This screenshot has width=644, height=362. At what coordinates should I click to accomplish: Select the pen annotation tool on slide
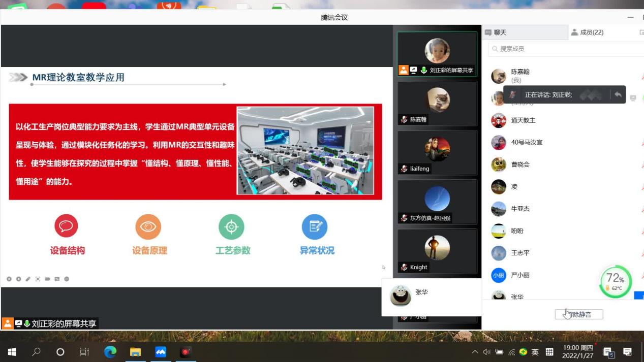point(28,279)
